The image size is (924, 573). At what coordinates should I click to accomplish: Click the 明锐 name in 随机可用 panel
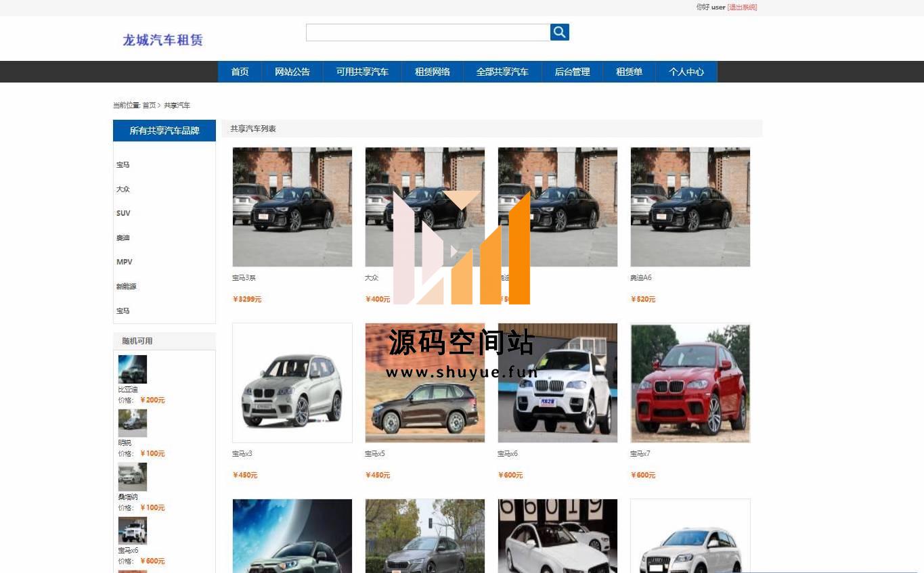pos(125,443)
